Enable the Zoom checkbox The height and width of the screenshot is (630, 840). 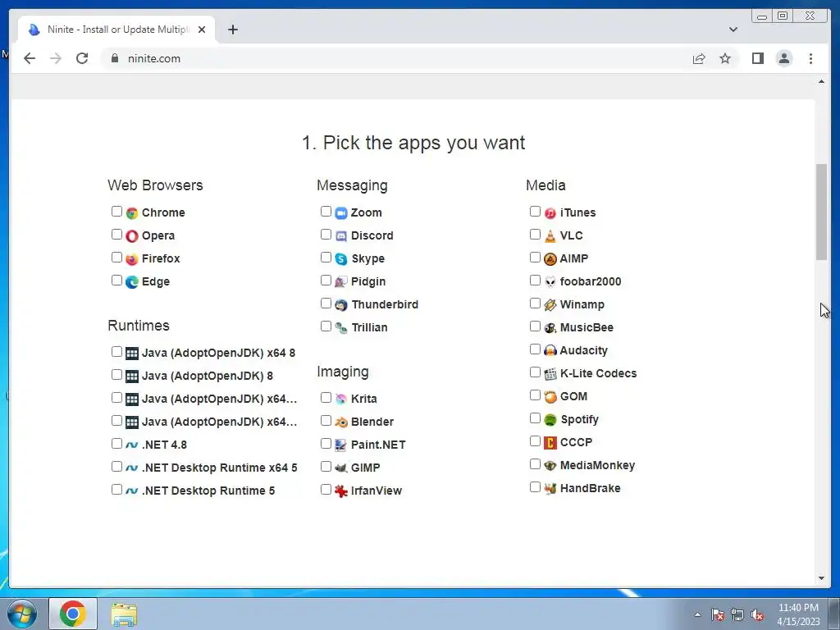point(326,212)
